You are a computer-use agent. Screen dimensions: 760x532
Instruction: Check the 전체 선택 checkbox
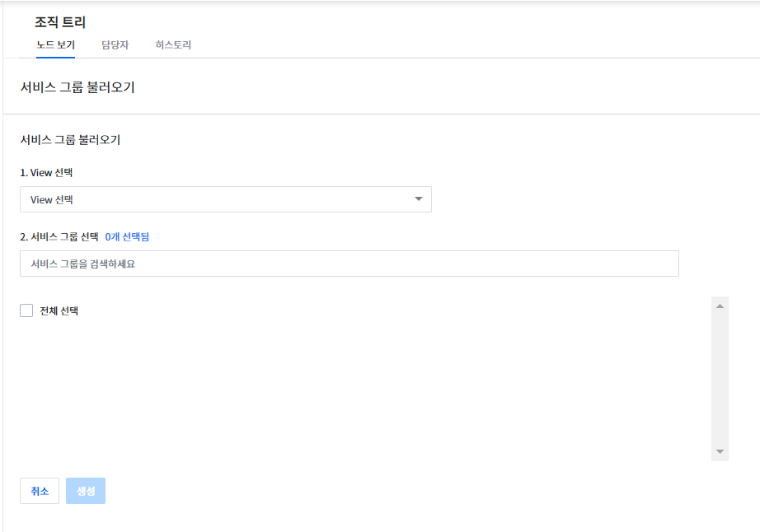pyautogui.click(x=26, y=310)
